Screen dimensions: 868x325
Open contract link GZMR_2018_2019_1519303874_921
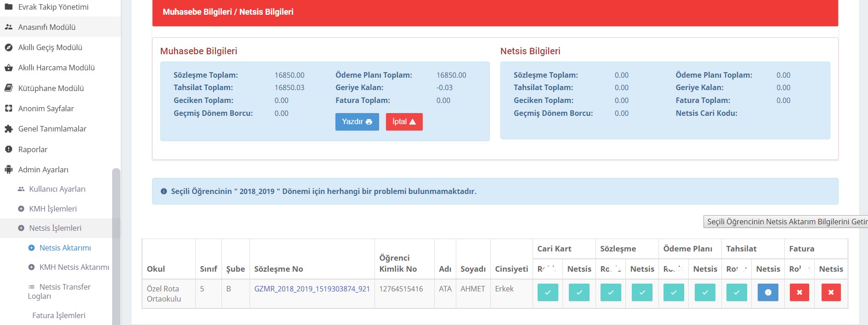click(x=312, y=289)
